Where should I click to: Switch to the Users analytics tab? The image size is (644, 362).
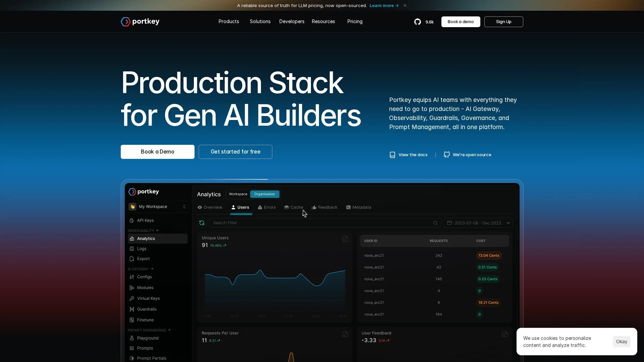[240, 207]
